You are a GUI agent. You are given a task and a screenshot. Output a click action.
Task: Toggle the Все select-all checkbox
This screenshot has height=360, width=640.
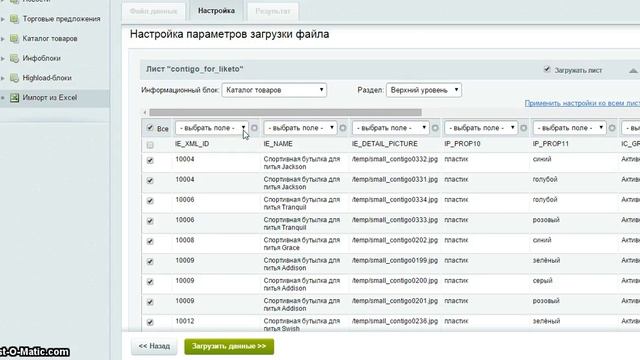tap(150, 128)
